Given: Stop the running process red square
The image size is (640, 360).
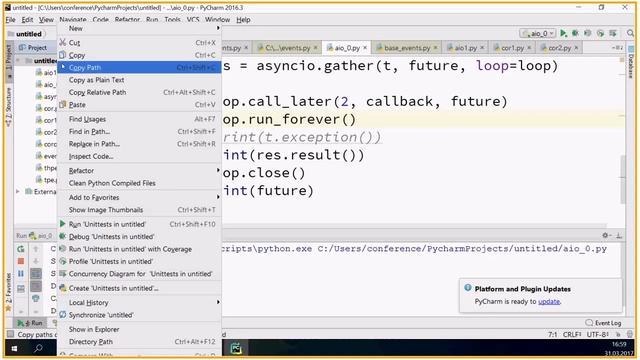Looking at the screenshot, I should pyautogui.click(x=21, y=261).
